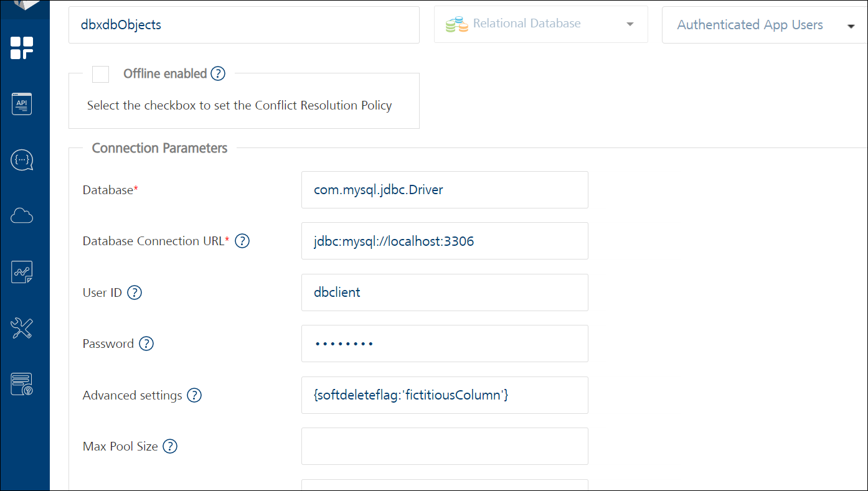This screenshot has width=868, height=491.
Task: Click the dbxdbObjects name field
Action: point(243,25)
